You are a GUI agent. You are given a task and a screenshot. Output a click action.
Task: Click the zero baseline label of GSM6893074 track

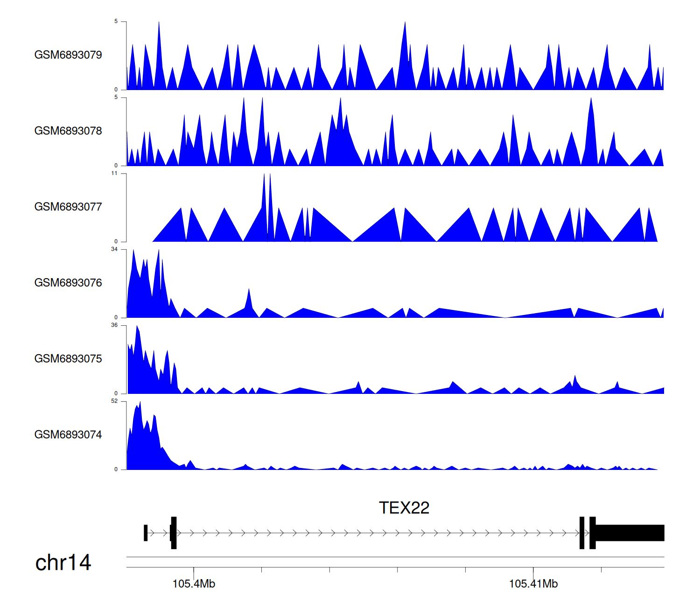click(x=116, y=469)
